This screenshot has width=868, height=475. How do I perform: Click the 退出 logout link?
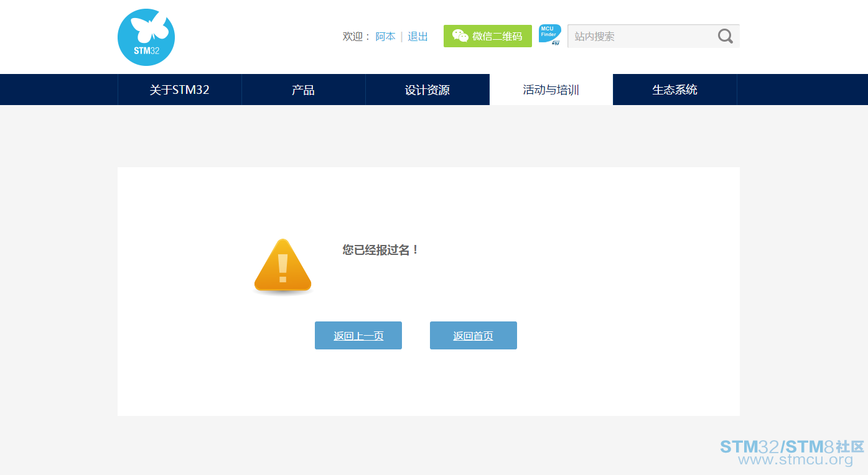click(418, 36)
